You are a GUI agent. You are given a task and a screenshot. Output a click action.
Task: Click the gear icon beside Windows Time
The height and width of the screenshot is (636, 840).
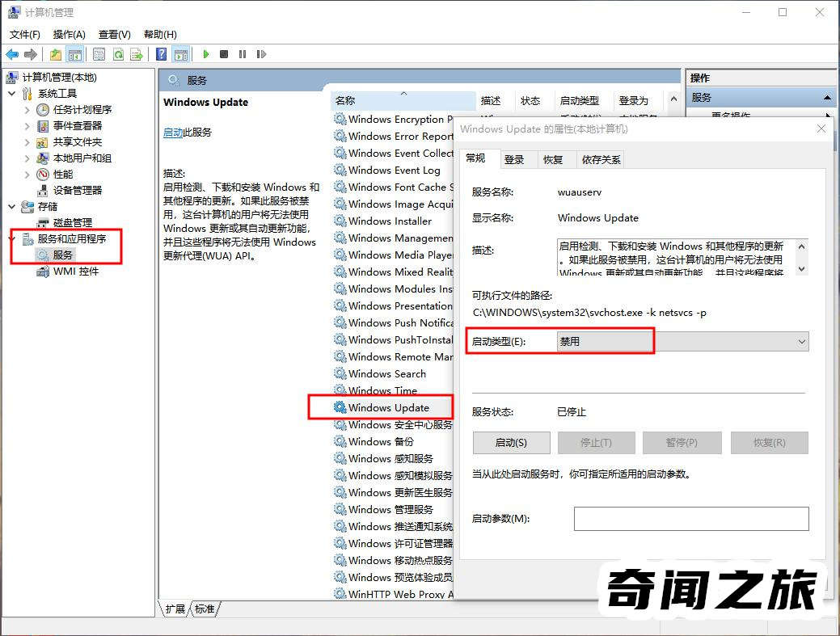[340, 390]
